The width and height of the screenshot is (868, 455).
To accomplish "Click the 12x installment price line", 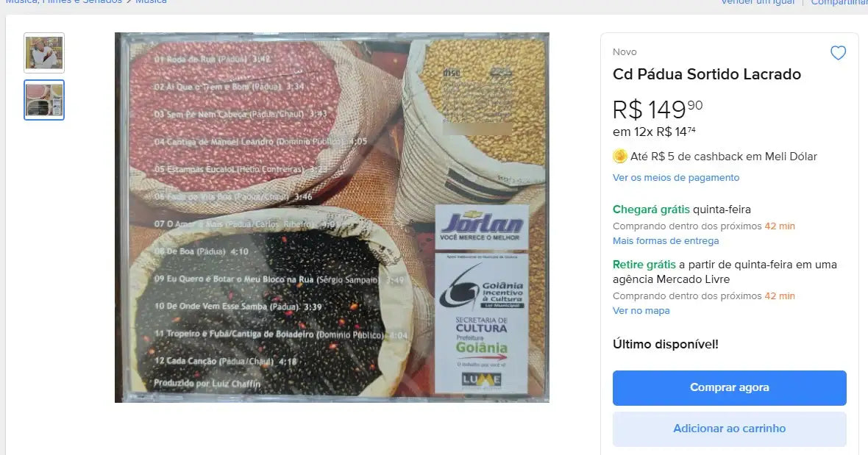I will pyautogui.click(x=654, y=132).
